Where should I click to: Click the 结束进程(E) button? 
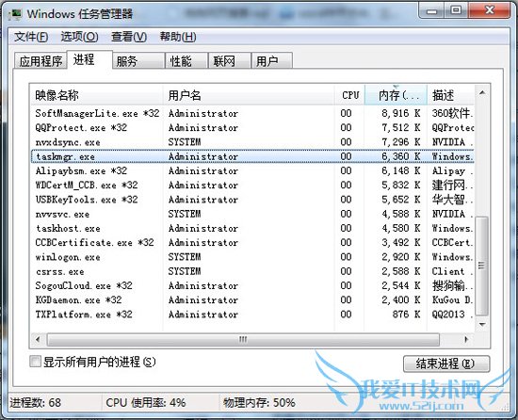pyautogui.click(x=446, y=363)
